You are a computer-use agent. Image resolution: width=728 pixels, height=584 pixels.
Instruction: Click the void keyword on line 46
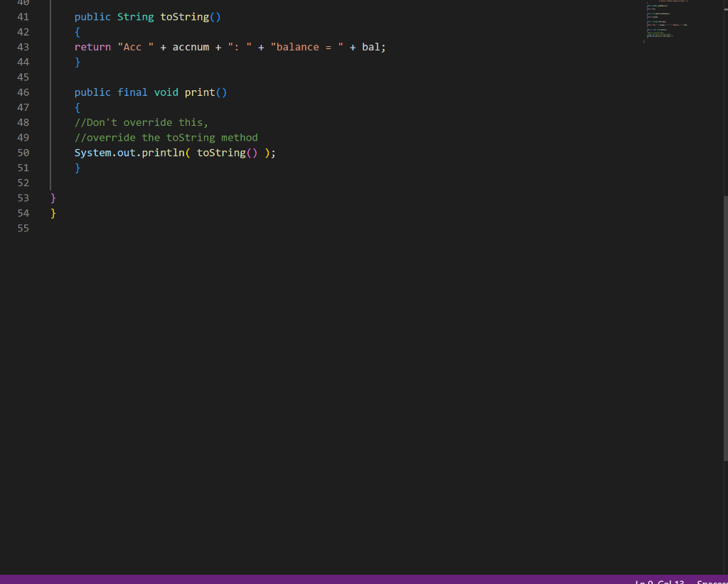point(166,92)
